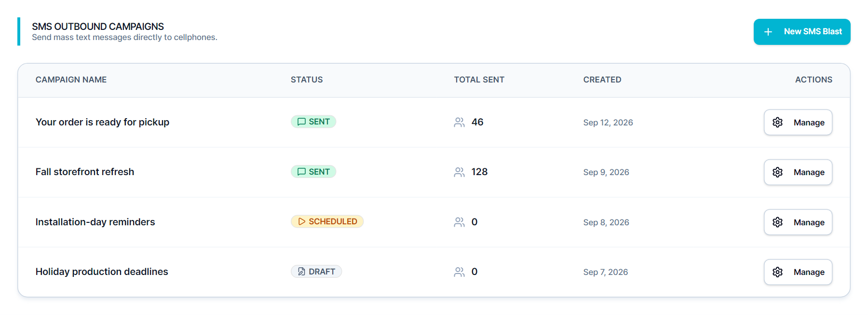Click the CREATED column header

click(602, 80)
